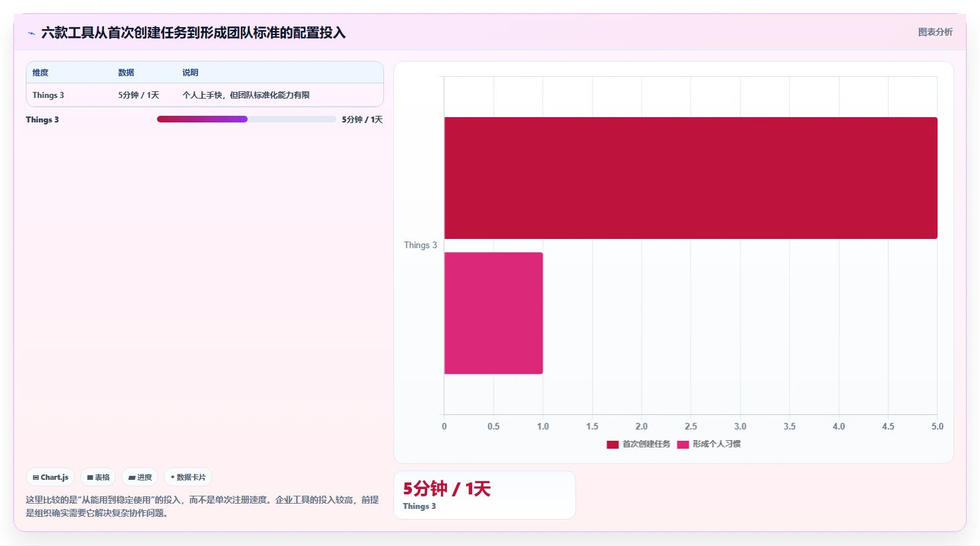Select the 数据卡片 chip
This screenshot has width=980, height=546.
point(188,477)
